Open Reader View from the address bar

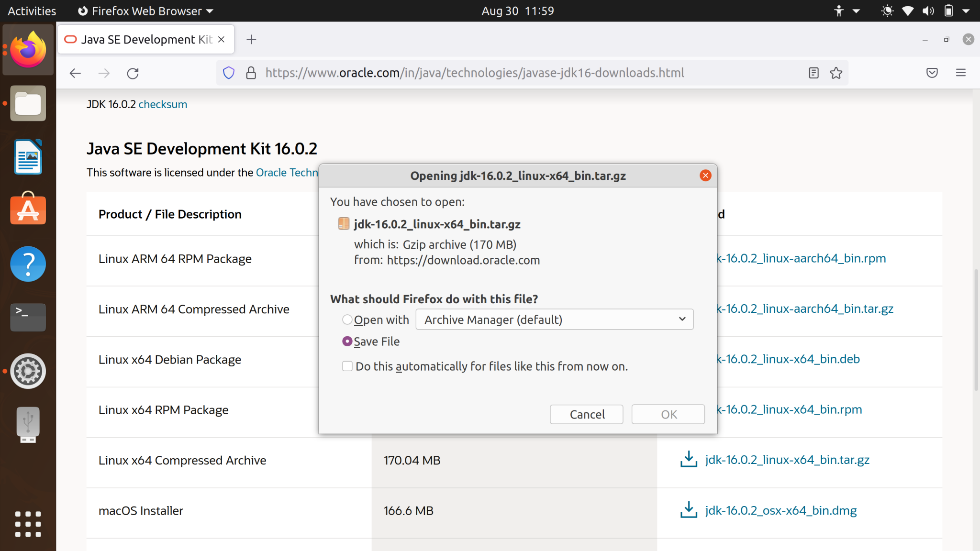[813, 73]
